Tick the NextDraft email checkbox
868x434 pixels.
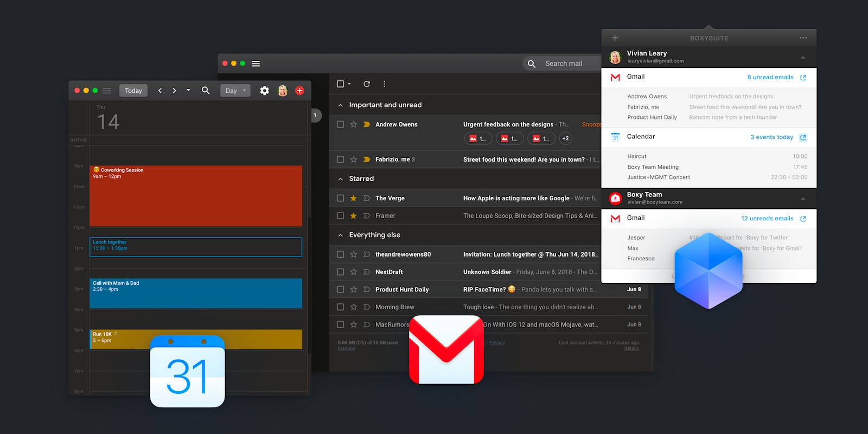pyautogui.click(x=340, y=272)
